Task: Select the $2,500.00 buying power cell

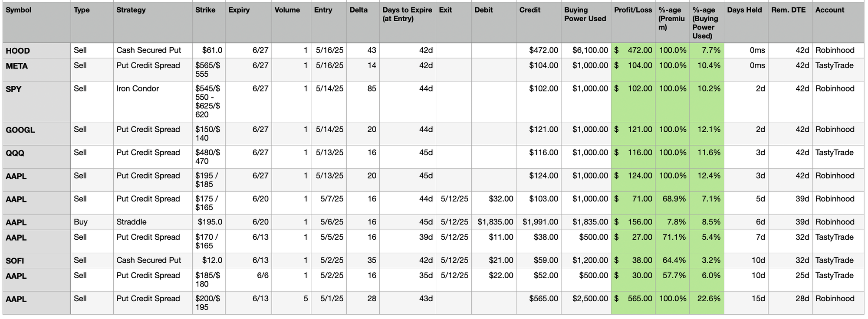Action: pyautogui.click(x=586, y=303)
